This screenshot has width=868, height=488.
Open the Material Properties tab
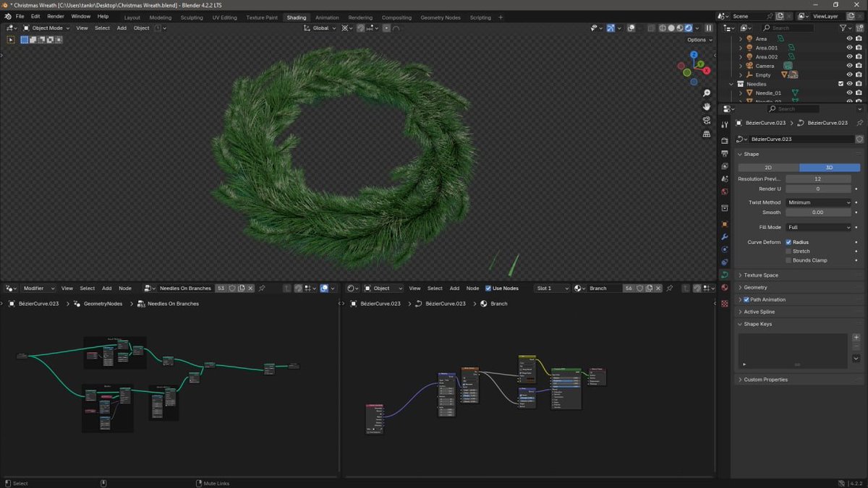725,287
